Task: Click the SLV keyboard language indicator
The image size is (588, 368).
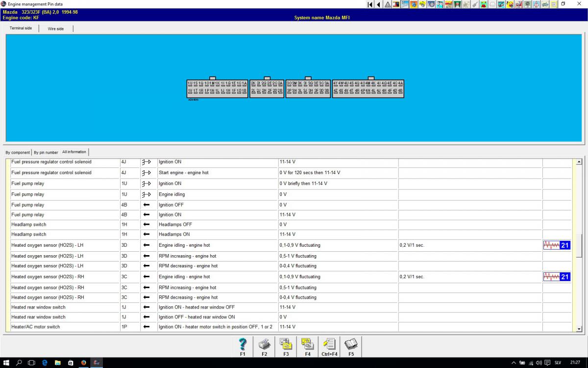Action: click(558, 363)
